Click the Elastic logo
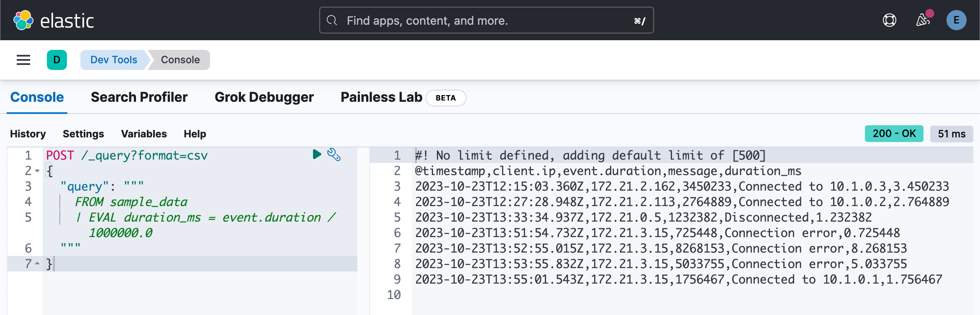This screenshot has width=980, height=315. tap(54, 20)
